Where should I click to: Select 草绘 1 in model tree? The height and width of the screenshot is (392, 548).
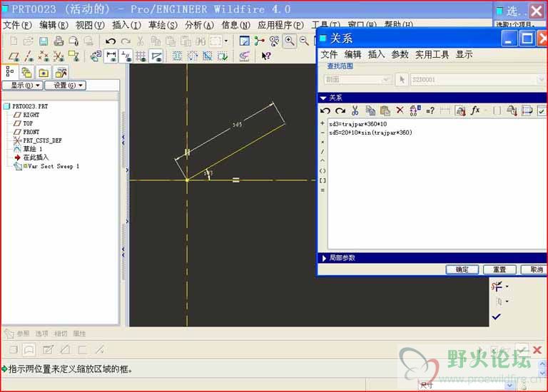point(33,149)
